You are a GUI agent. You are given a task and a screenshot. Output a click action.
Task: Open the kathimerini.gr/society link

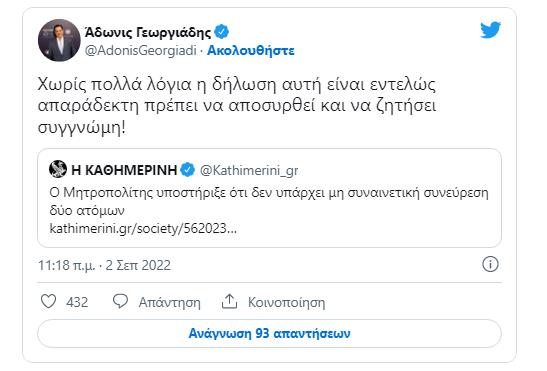tap(143, 229)
